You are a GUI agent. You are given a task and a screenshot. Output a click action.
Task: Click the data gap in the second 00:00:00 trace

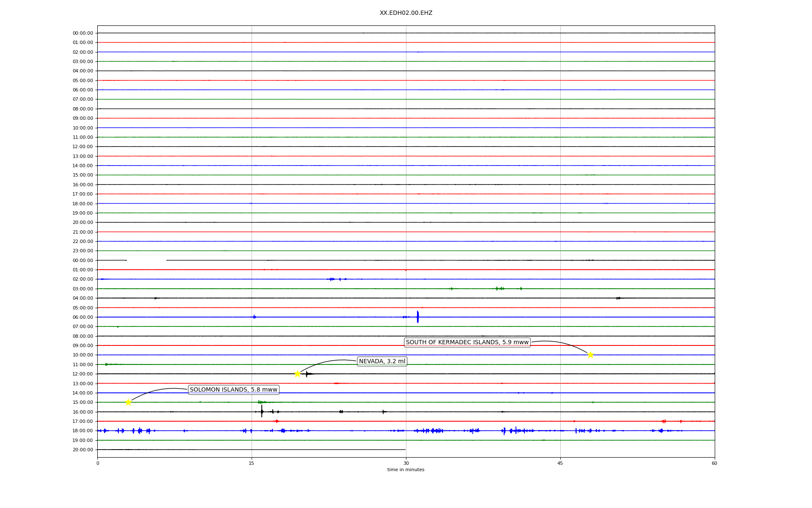[146, 260]
